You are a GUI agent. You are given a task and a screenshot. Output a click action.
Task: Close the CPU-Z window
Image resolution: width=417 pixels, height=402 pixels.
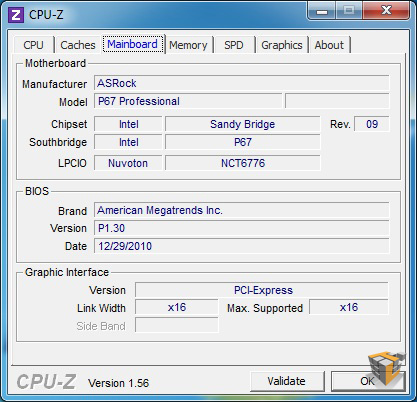tap(386, 11)
